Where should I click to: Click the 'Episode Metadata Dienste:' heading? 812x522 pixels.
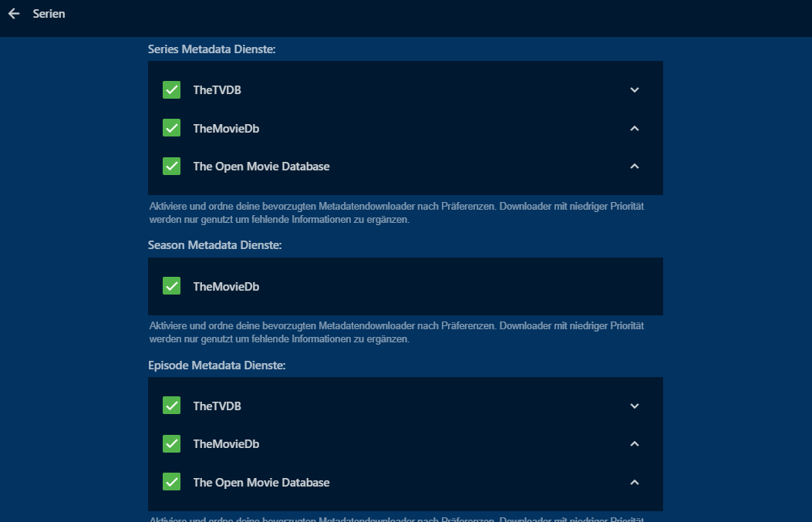click(x=217, y=365)
